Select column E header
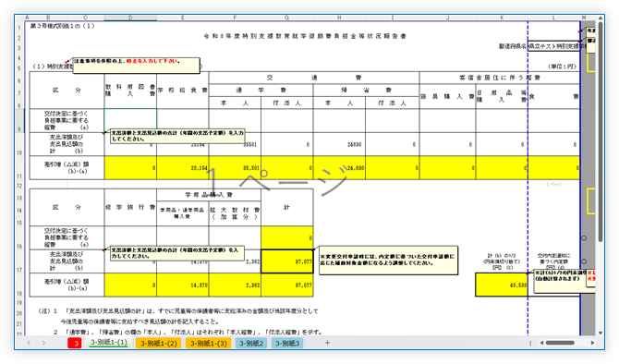 182,18
